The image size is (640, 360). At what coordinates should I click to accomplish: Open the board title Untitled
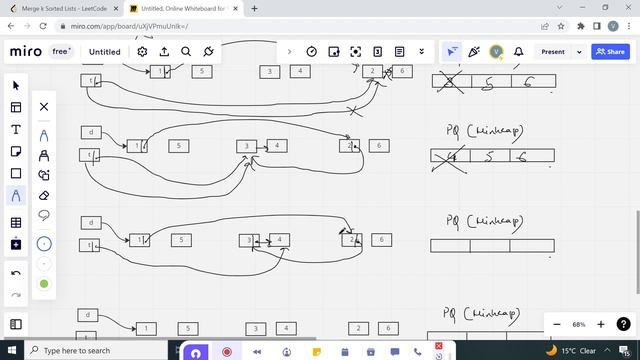tap(105, 52)
